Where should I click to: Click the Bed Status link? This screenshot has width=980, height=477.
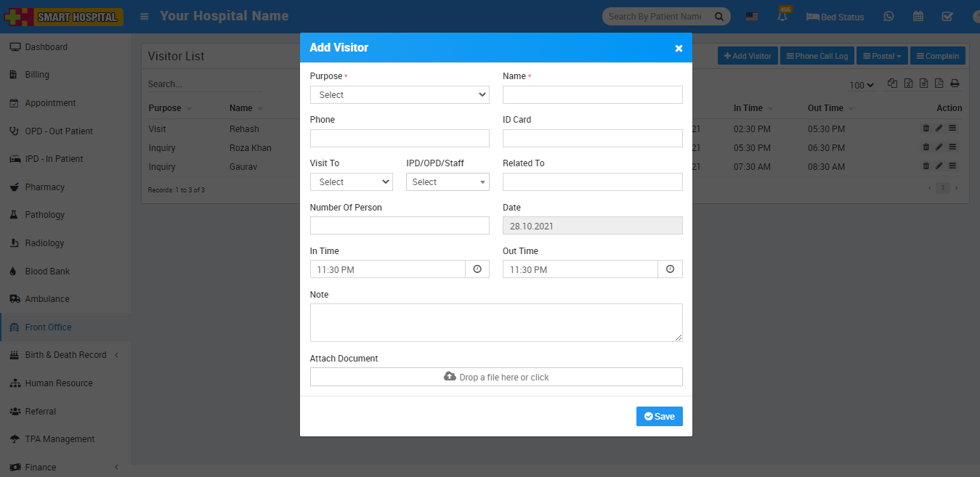(835, 17)
